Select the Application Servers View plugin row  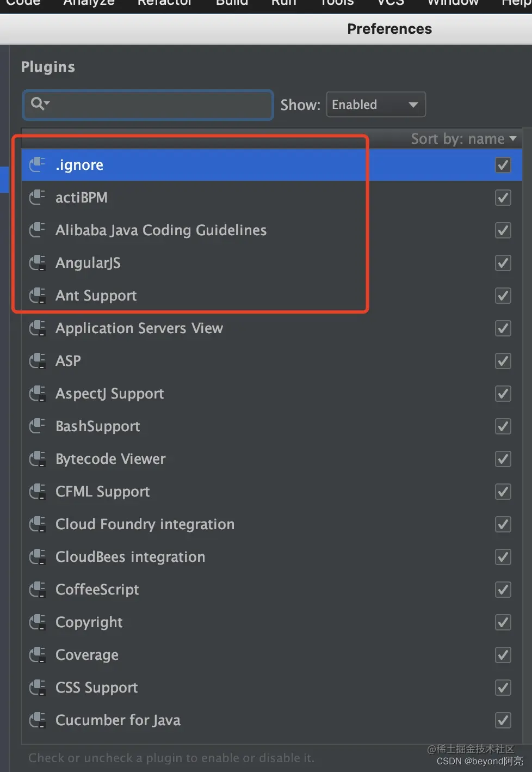click(x=271, y=328)
